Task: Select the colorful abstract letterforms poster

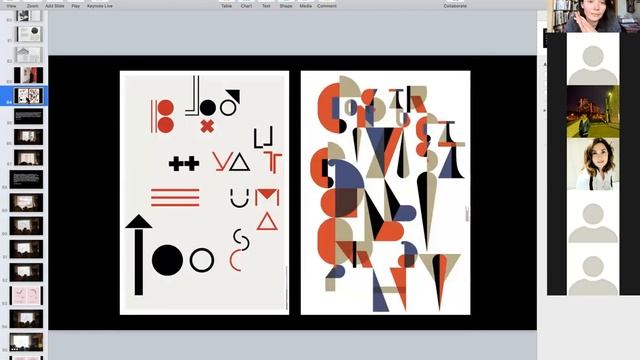Action: pyautogui.click(x=385, y=193)
